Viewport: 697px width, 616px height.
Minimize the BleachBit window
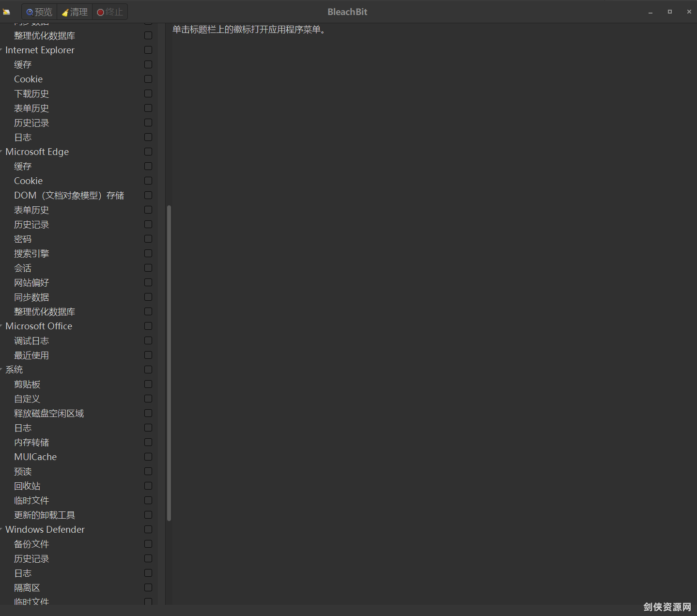point(650,12)
